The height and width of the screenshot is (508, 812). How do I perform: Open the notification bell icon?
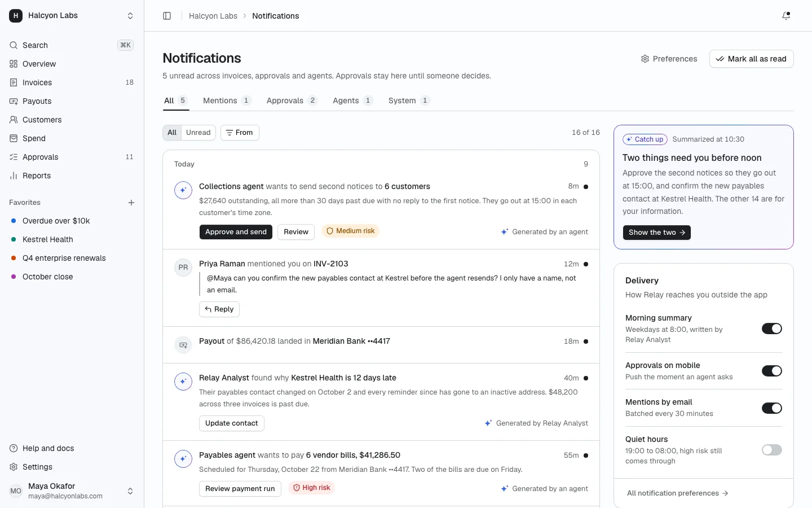(x=786, y=16)
